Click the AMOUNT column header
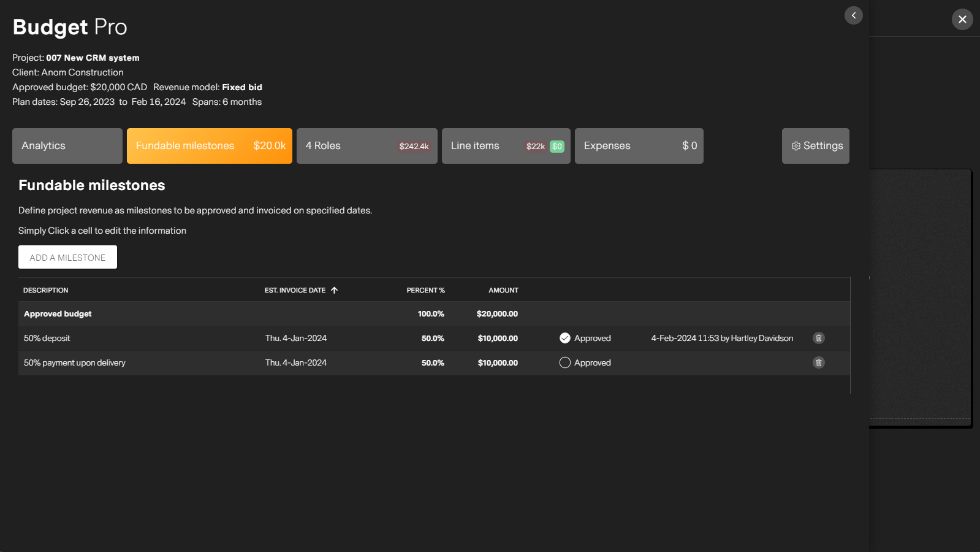Image resolution: width=980 pixels, height=552 pixels. 503,290
